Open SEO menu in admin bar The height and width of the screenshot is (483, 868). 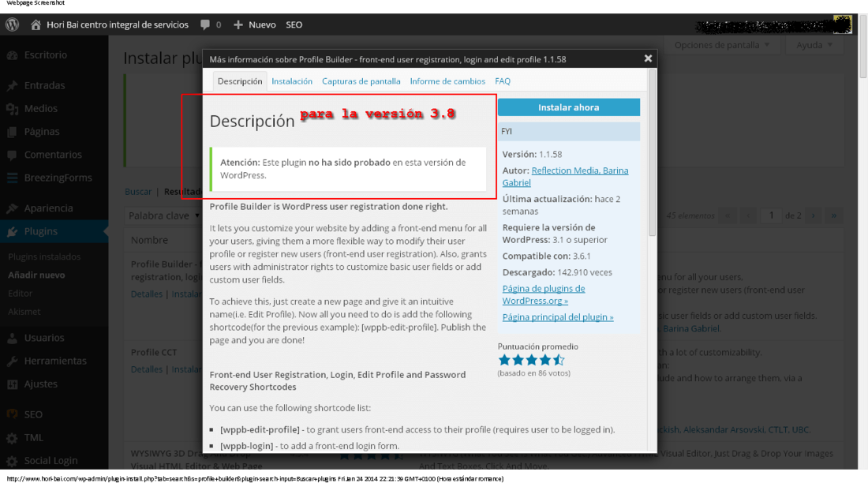(x=294, y=24)
